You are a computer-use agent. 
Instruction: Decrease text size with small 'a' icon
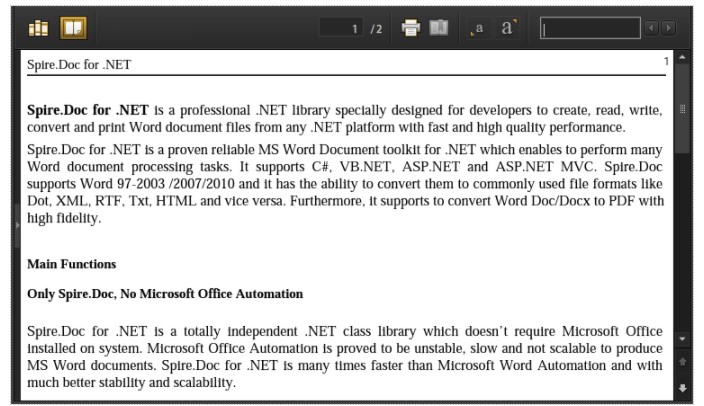coord(477,29)
